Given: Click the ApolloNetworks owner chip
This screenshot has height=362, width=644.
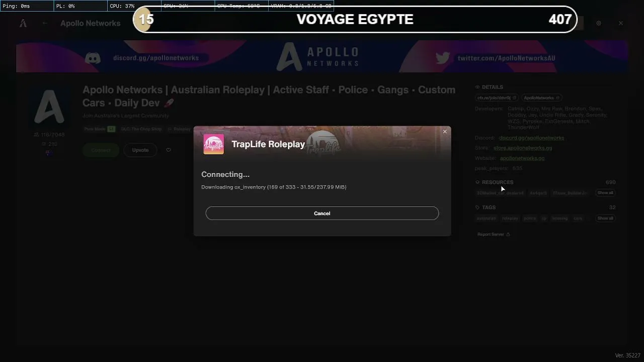Looking at the screenshot, I should tap(541, 98).
